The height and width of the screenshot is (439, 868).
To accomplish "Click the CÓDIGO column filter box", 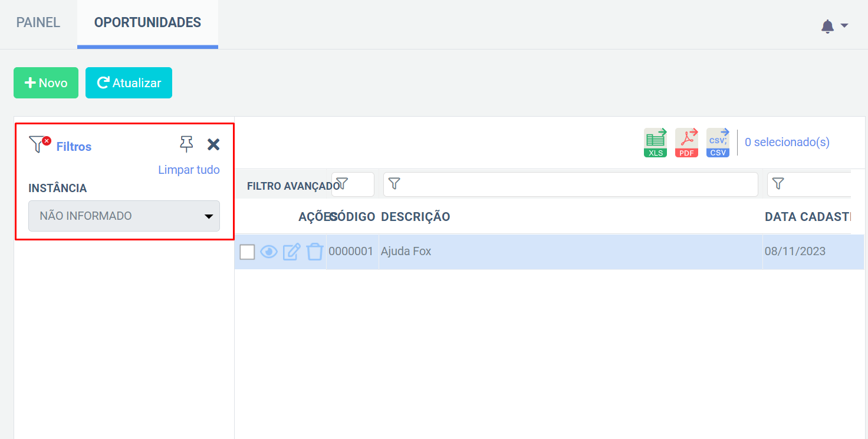I will (x=353, y=184).
